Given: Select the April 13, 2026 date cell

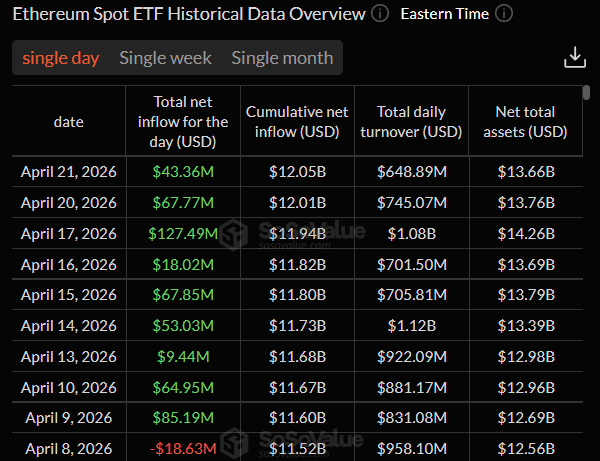Looking at the screenshot, I should 69,357.
